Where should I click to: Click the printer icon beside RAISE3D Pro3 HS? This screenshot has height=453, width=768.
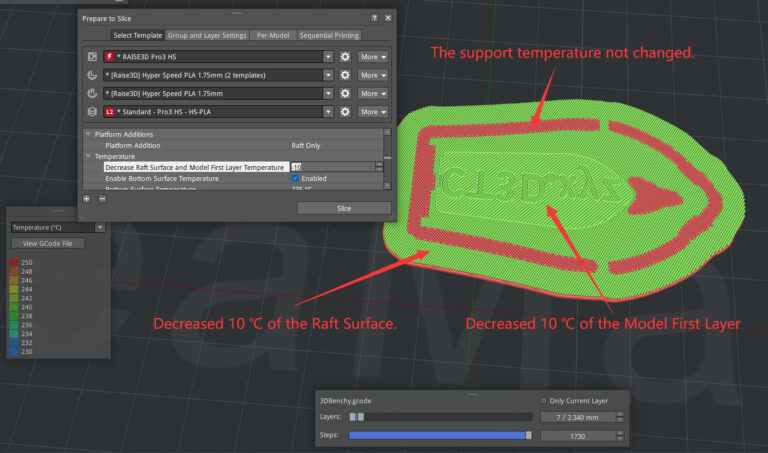click(x=92, y=57)
